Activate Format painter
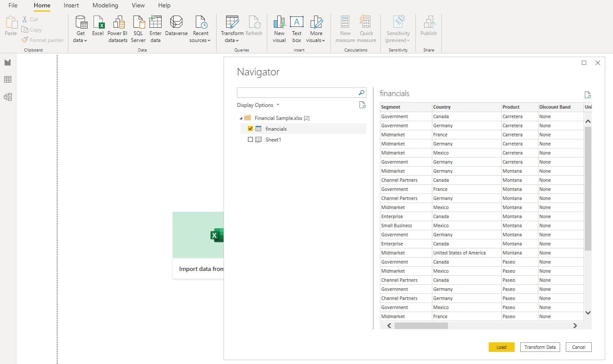 (x=42, y=40)
